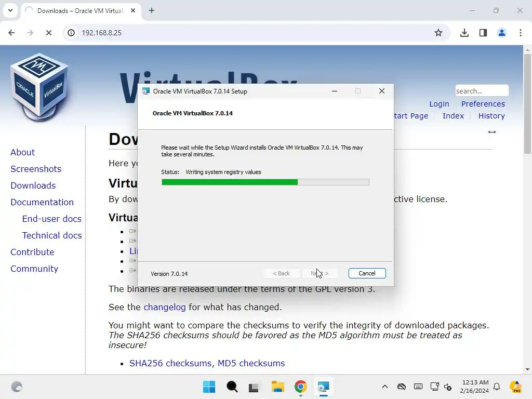532x399 pixels.
Task: View site information icon in address bar
Action: pos(71,33)
